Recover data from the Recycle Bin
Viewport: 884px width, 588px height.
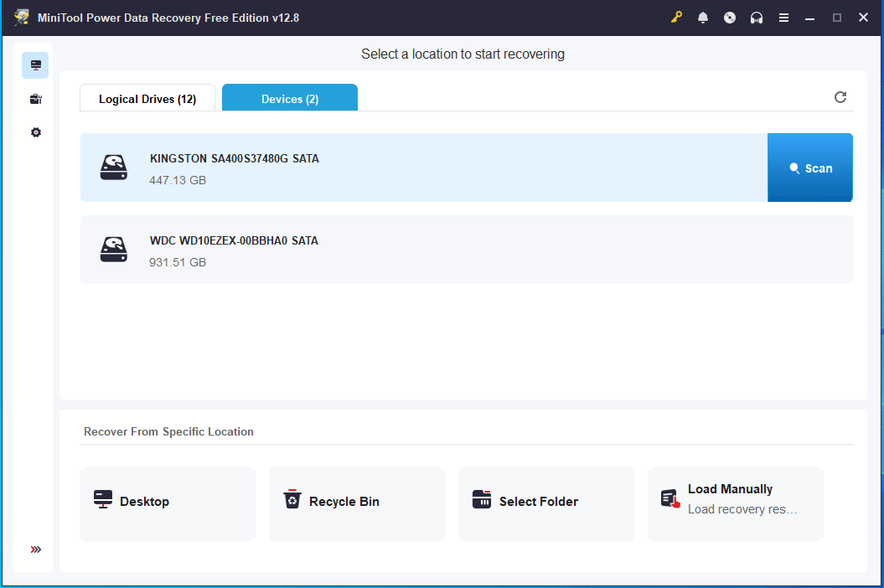[x=356, y=502]
